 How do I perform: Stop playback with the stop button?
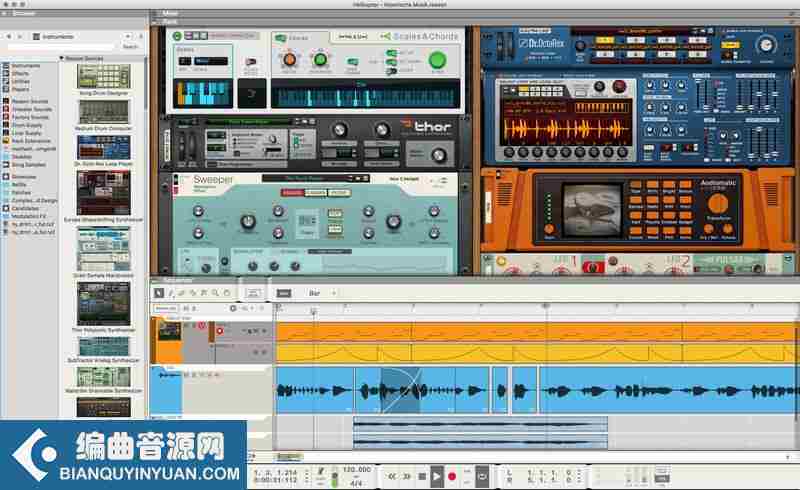pos(422,476)
